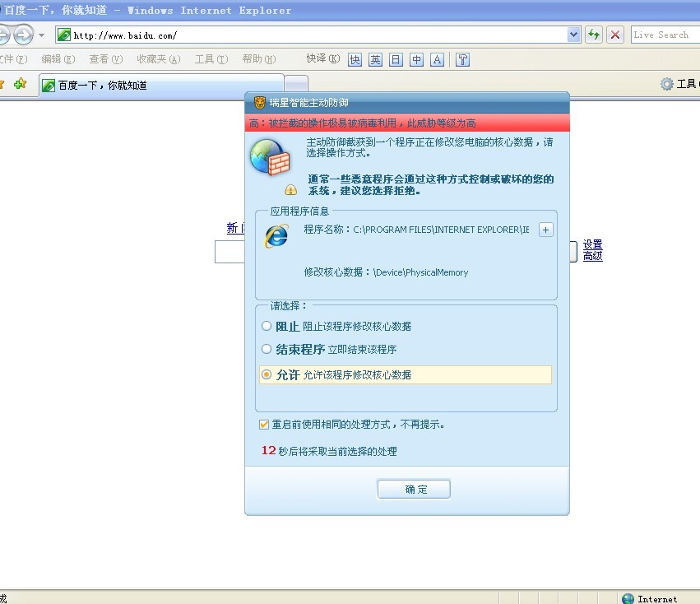700x604 pixels.
Task: Click the 日 Japanese translate icon
Action: tap(396, 59)
